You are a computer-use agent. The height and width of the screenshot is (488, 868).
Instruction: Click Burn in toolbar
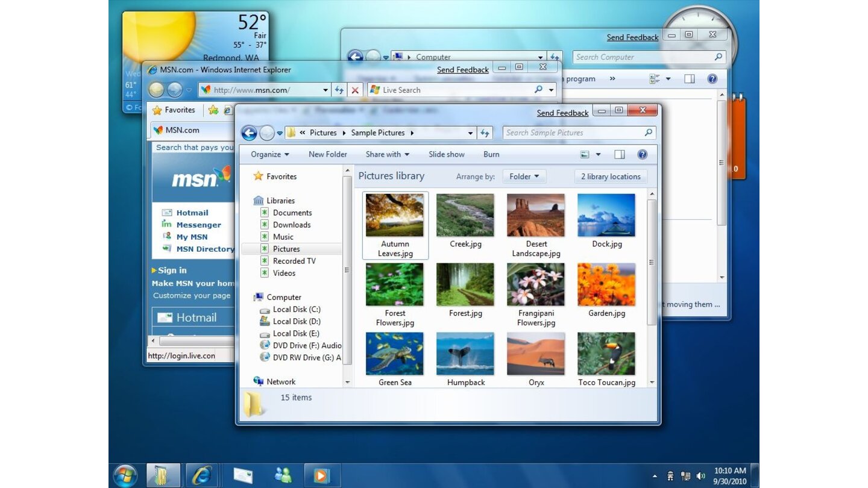pos(491,155)
